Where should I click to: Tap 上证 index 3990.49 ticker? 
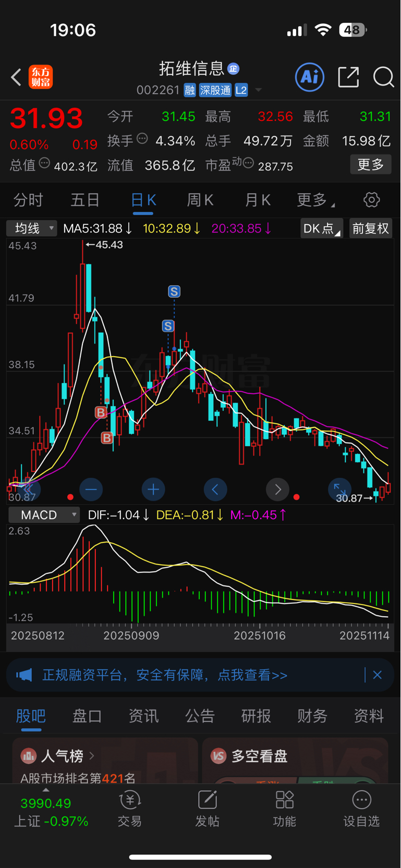coord(51,812)
